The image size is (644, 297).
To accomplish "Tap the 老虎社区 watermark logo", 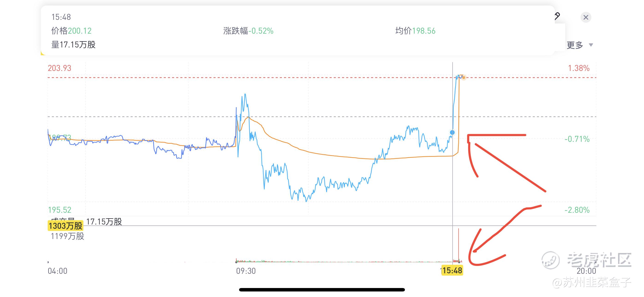I will pyautogui.click(x=587, y=260).
